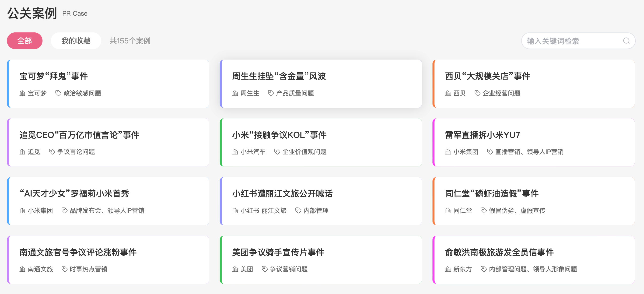This screenshot has width=644, height=294.
Task: Click company icon beside 小米汽车
Action: (x=235, y=152)
